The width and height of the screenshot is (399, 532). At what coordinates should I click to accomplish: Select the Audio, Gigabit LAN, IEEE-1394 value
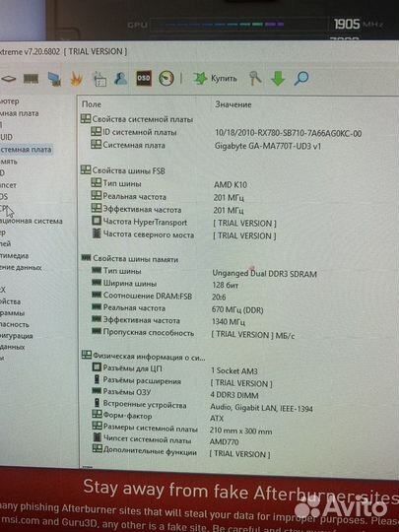[x=261, y=408]
